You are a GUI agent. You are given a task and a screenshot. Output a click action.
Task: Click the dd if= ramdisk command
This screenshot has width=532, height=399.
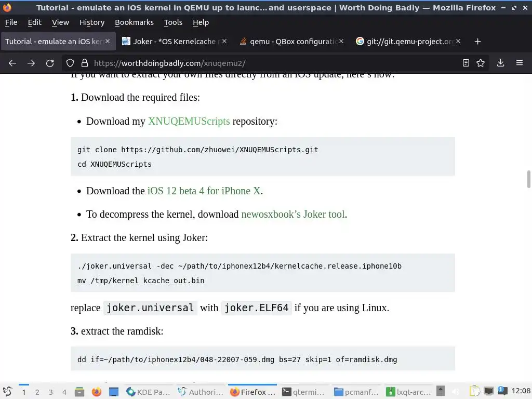pos(237,360)
